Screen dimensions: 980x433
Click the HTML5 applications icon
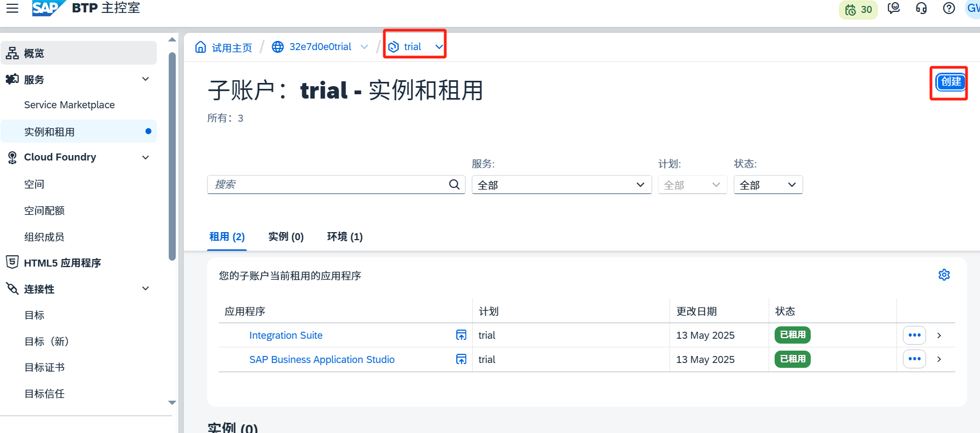[12, 262]
